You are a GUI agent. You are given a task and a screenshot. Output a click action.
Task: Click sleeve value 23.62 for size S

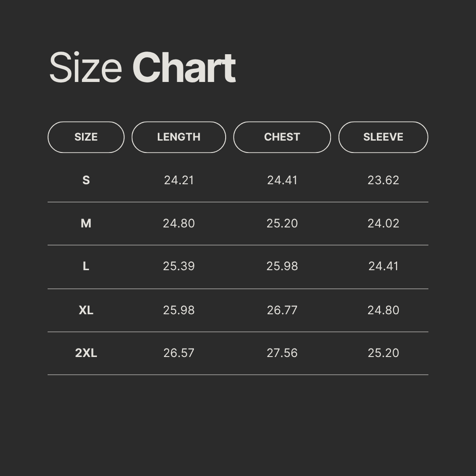click(383, 180)
